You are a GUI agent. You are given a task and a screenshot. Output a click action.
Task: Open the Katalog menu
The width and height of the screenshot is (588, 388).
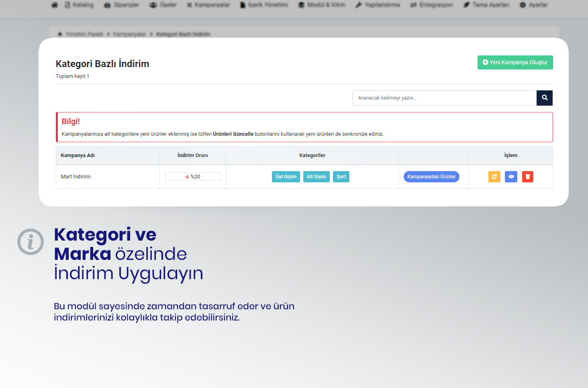(x=80, y=5)
